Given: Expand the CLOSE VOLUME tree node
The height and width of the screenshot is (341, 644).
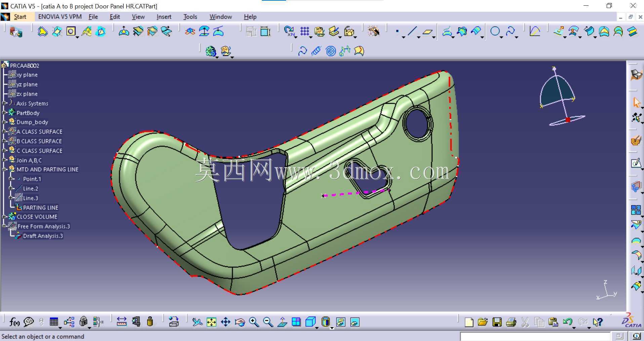Looking at the screenshot, I should [4, 217].
